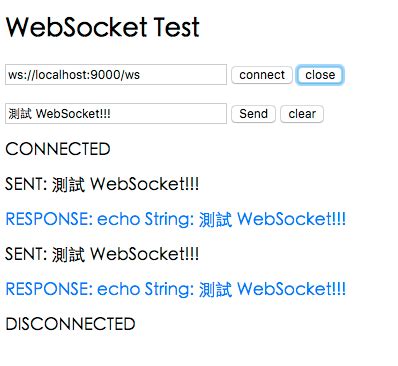Image resolution: width=398 pixels, height=366 pixels.
Task: Clear the message log
Action: [x=302, y=114]
